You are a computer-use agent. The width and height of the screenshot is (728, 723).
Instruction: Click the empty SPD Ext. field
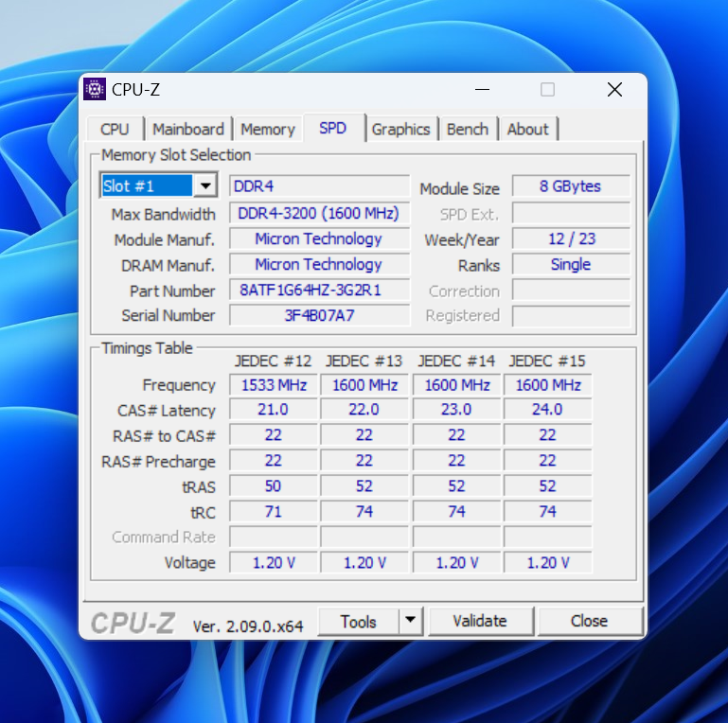(x=571, y=214)
